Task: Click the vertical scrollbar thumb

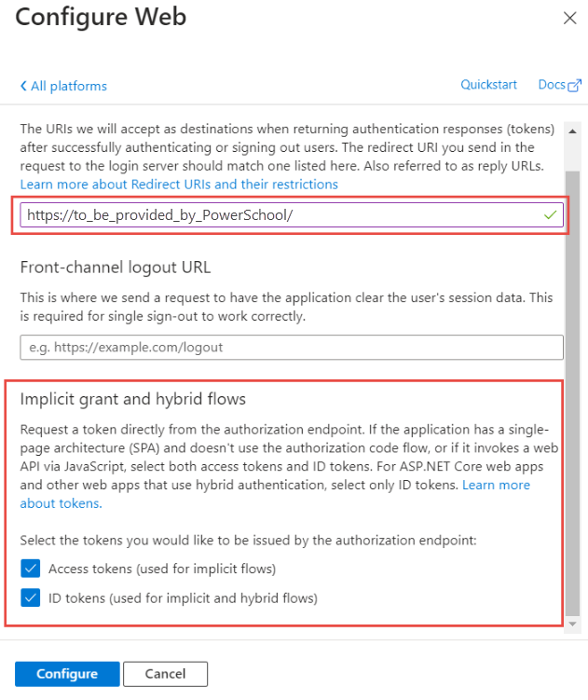Action: (x=574, y=373)
